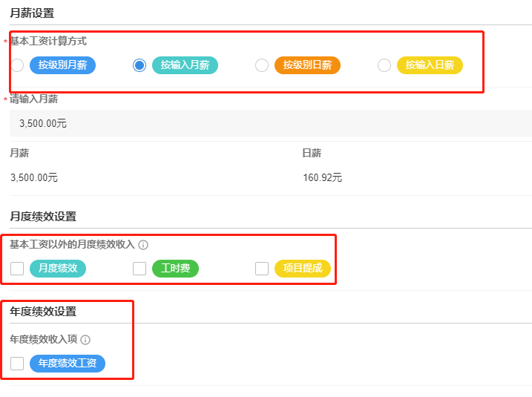532x397 pixels.
Task: Click info icon beside 基本工资以外的月度绩效收入
Action: 143,244
